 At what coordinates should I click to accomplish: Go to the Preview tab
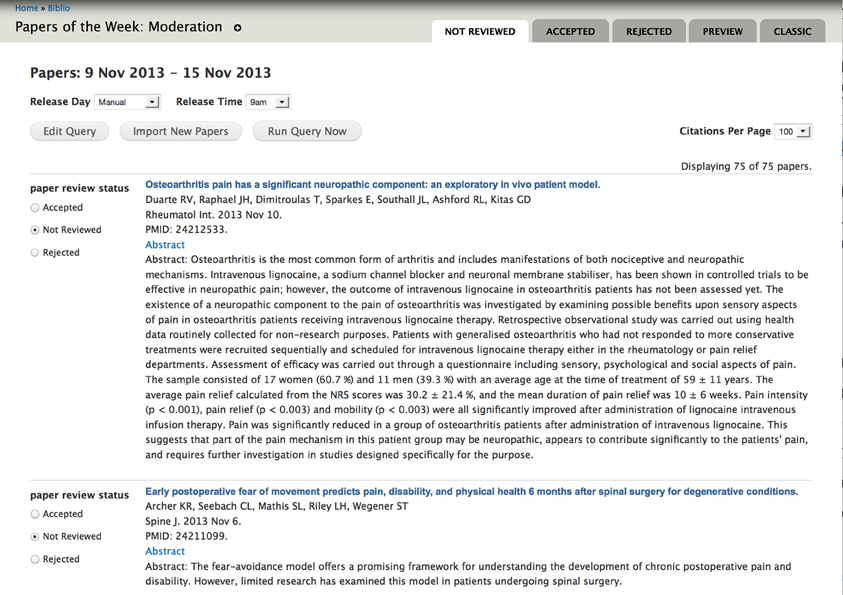point(723,31)
